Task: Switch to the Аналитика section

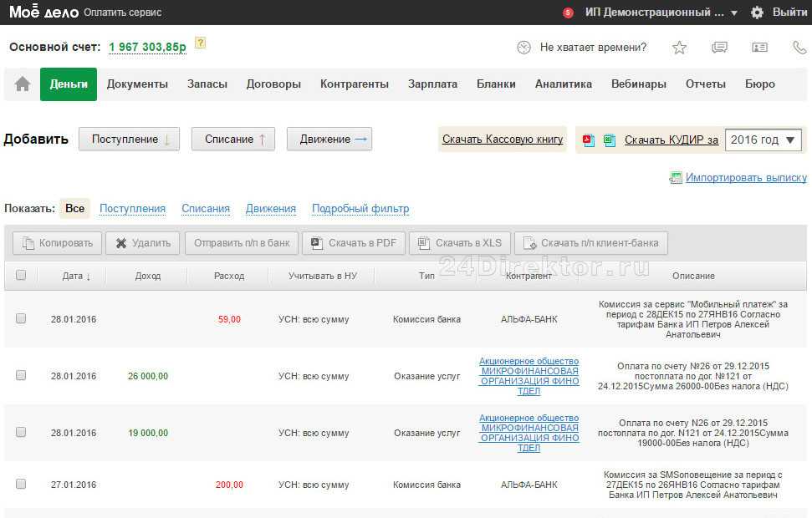Action: coord(563,84)
